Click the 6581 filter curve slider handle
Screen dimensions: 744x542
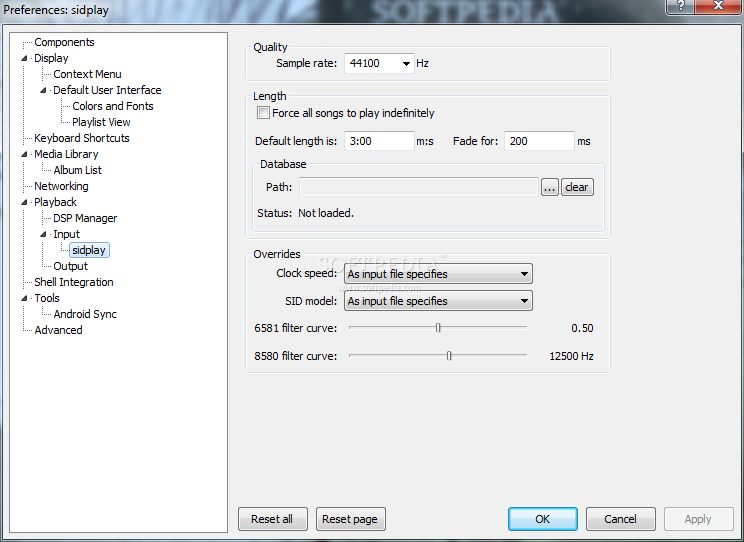(x=438, y=327)
